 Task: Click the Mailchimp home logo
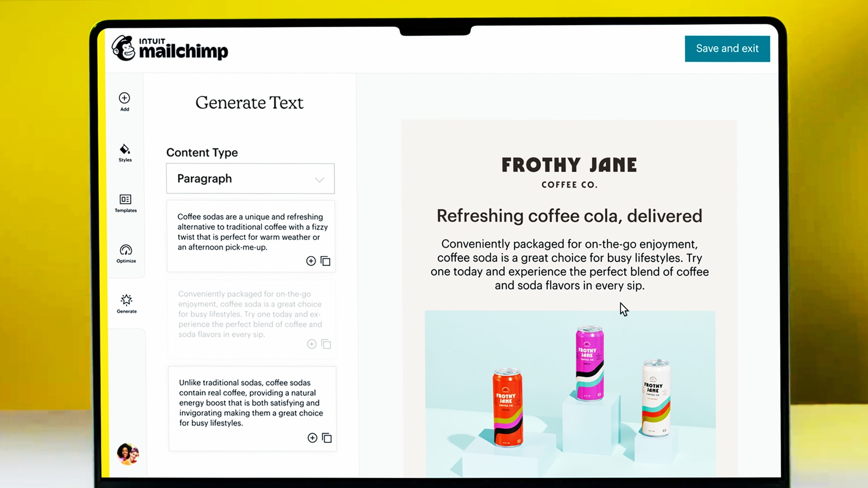(170, 48)
